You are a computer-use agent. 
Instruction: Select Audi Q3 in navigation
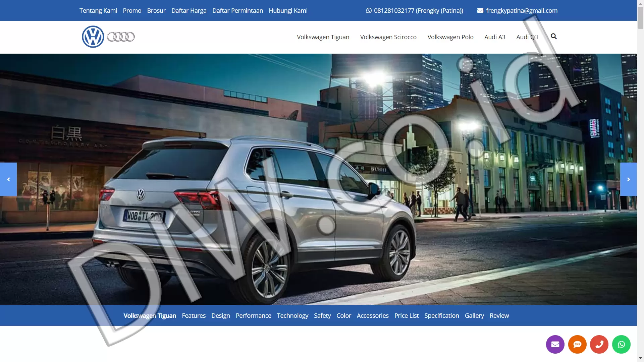(x=527, y=37)
